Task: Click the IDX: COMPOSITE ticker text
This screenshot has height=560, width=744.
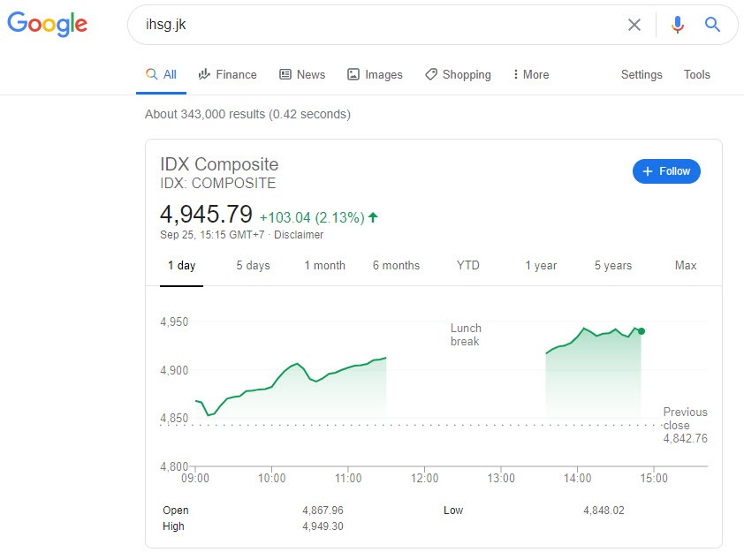Action: coord(217,183)
